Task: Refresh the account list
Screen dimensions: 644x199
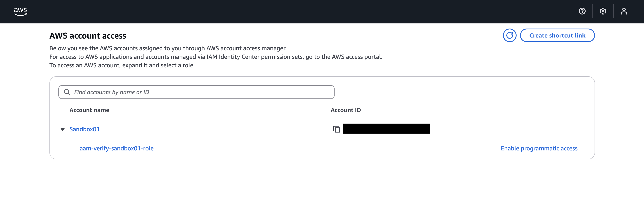Action: 510,36
